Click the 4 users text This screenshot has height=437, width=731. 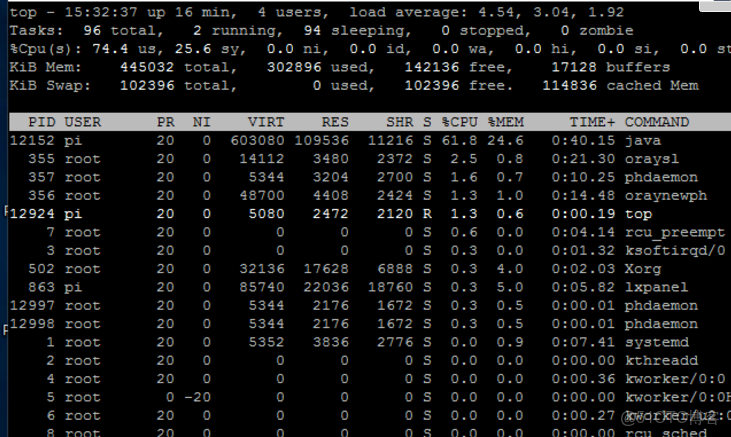coord(293,12)
